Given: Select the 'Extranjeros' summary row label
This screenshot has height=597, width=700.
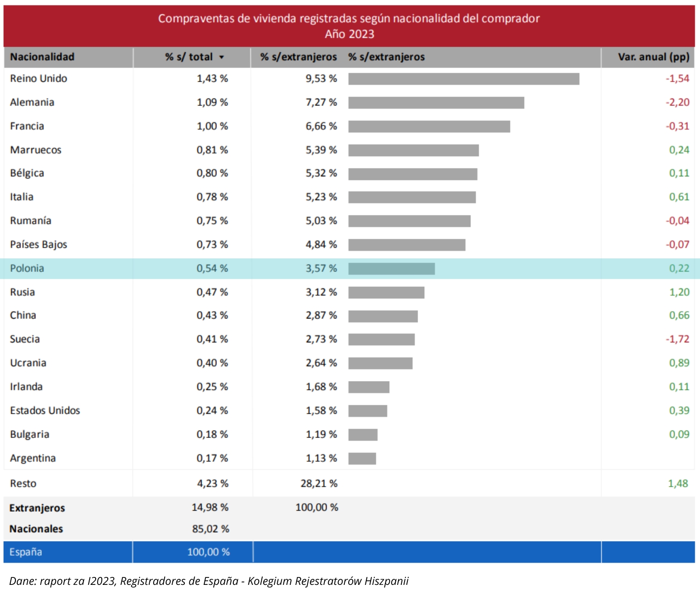Looking at the screenshot, I should [37, 508].
